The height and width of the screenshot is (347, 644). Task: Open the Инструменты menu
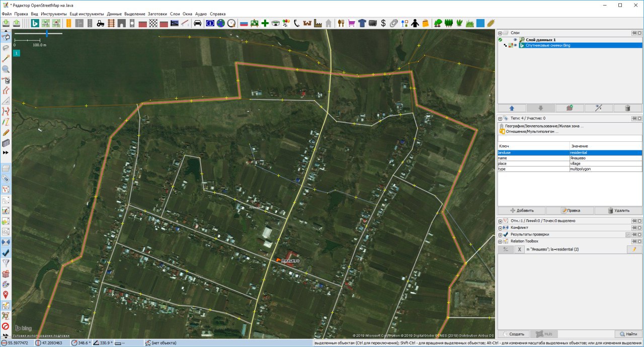(53, 14)
